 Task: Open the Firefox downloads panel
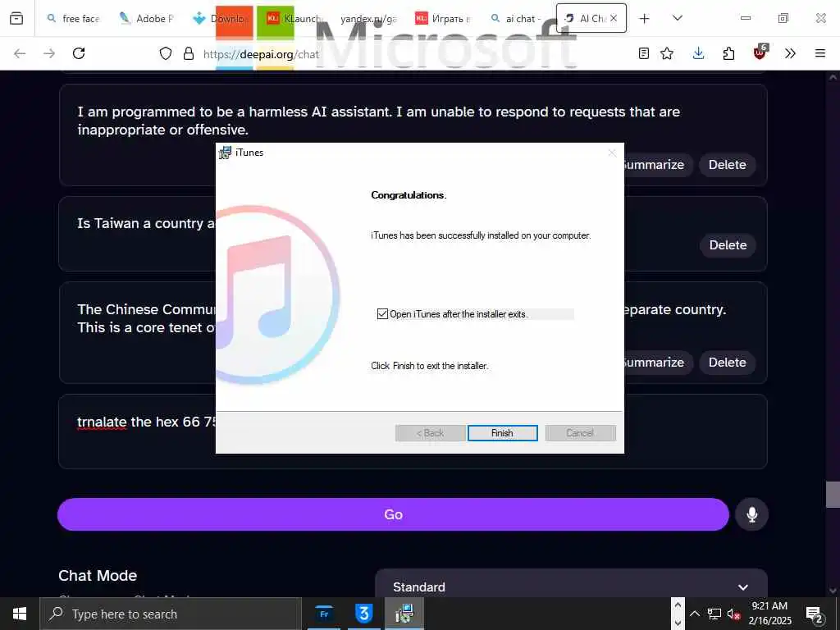(698, 53)
